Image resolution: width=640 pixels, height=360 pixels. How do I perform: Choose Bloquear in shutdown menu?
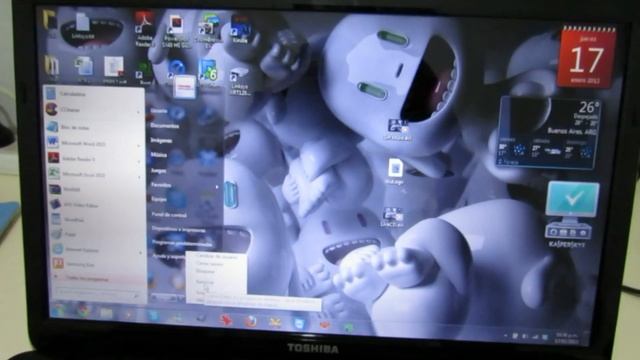pyautogui.click(x=216, y=271)
